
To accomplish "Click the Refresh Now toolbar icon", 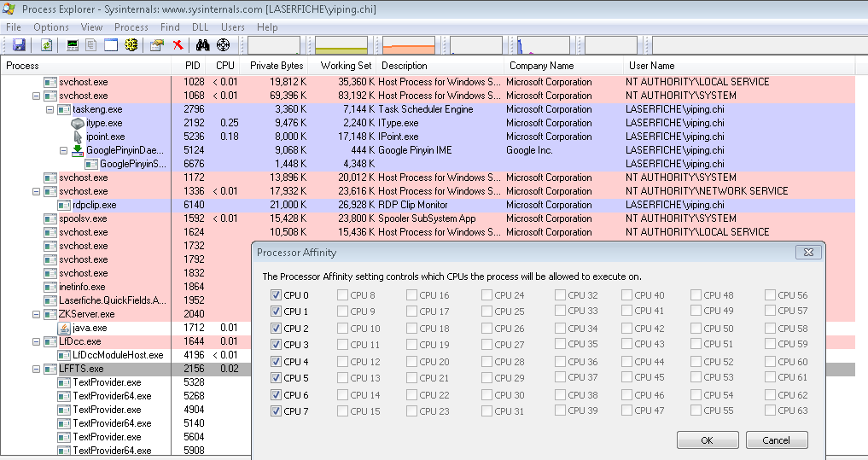I will tap(46, 45).
